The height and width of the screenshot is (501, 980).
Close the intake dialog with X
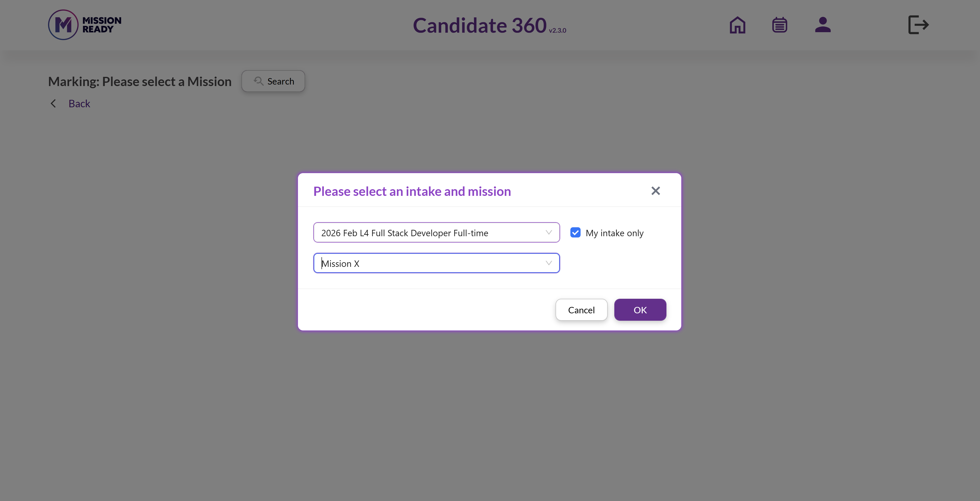click(655, 191)
